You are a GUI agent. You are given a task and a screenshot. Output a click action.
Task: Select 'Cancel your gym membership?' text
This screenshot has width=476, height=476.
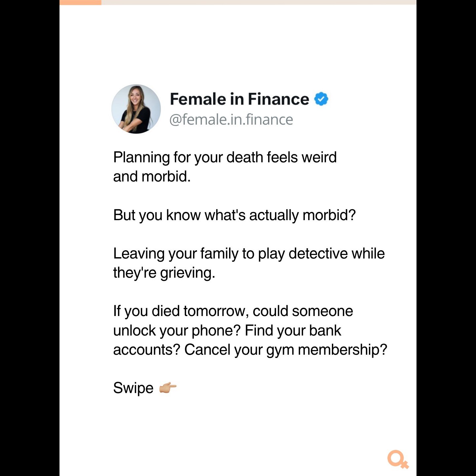click(x=286, y=350)
